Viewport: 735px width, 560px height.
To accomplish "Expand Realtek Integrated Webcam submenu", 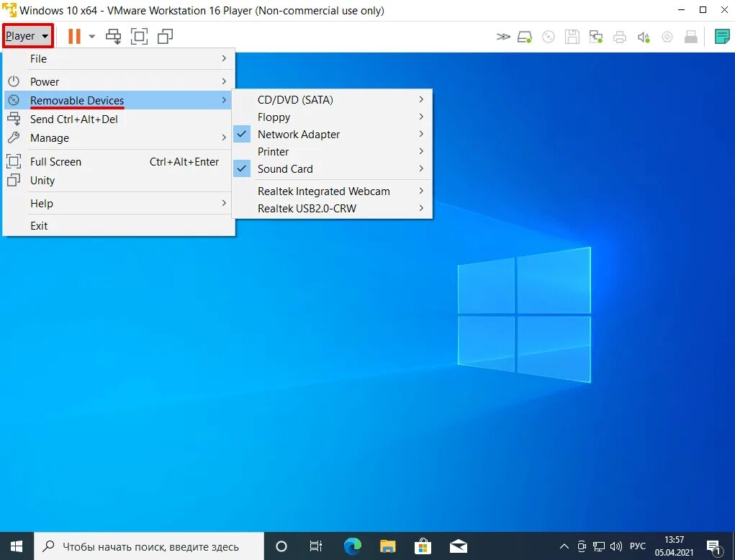I will [332, 191].
